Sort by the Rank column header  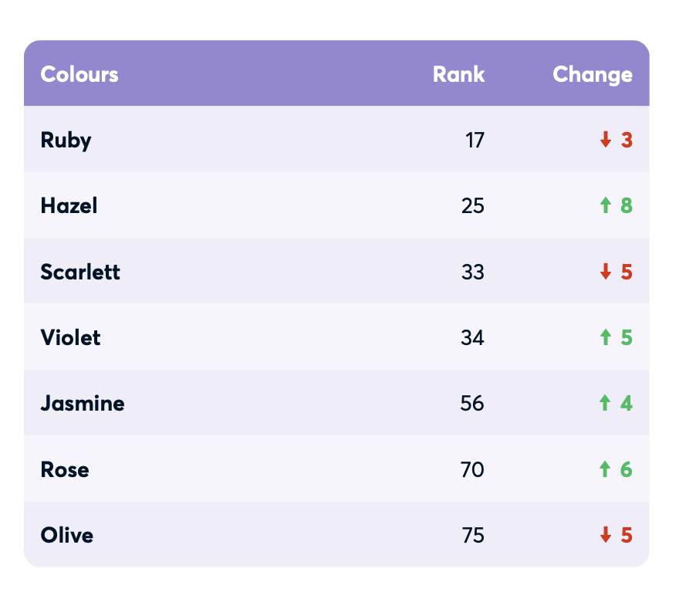(x=458, y=74)
